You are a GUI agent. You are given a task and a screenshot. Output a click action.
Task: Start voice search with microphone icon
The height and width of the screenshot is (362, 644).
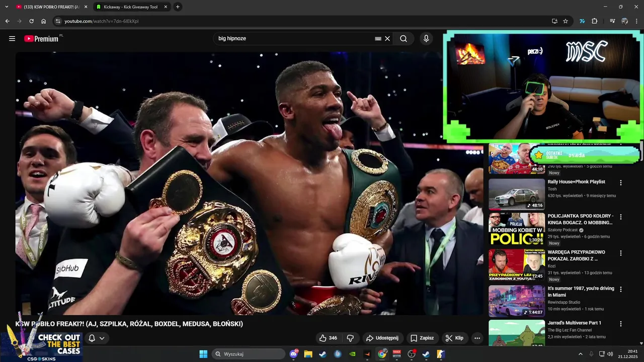tap(426, 39)
